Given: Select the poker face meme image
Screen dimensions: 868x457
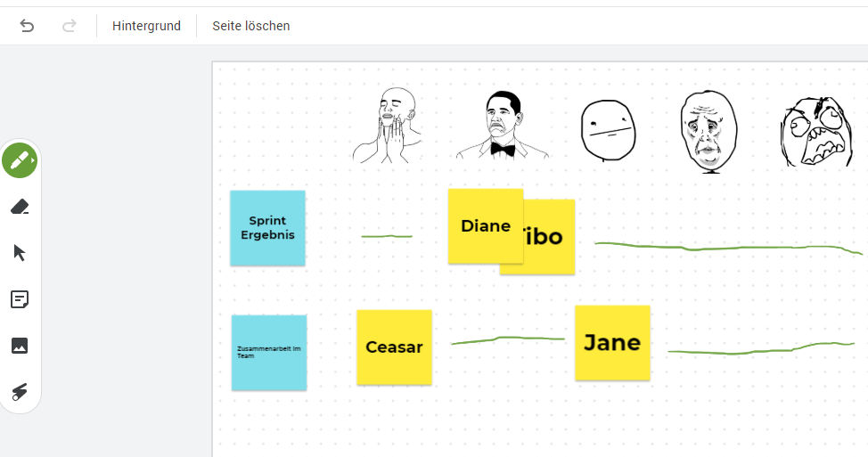Looking at the screenshot, I should pos(608,131).
